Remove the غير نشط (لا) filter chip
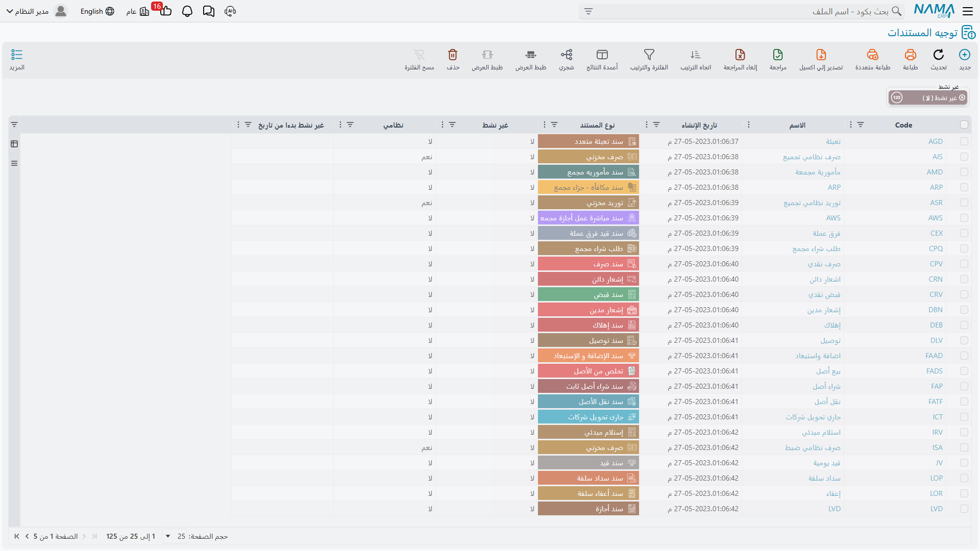Viewport: 980px width, 551px height. pos(962,98)
